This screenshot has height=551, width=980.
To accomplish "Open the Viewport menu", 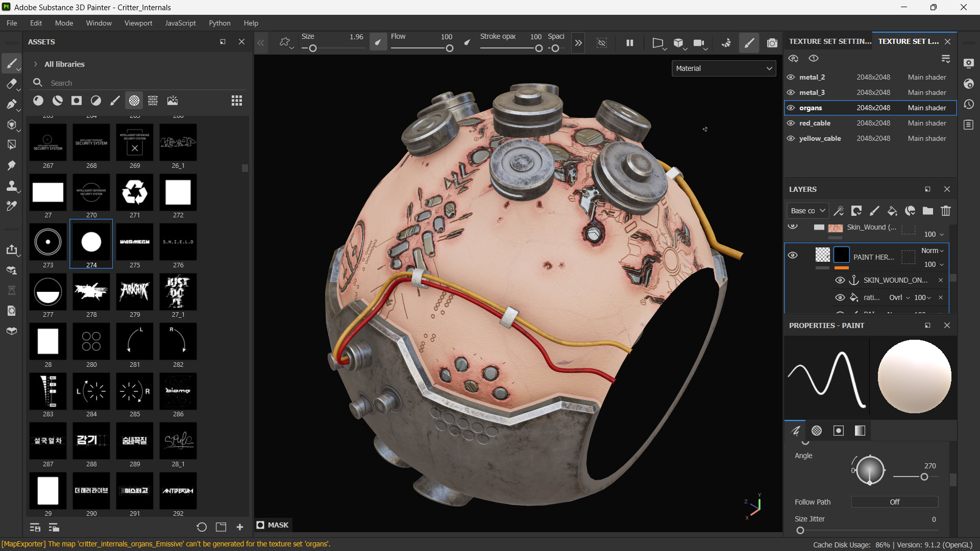I will (138, 23).
